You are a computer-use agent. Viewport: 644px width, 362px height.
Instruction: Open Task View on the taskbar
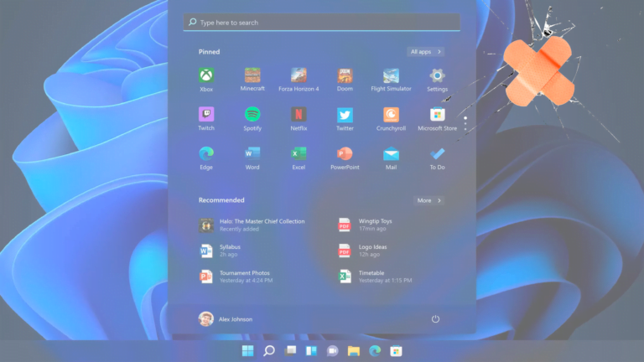point(290,351)
